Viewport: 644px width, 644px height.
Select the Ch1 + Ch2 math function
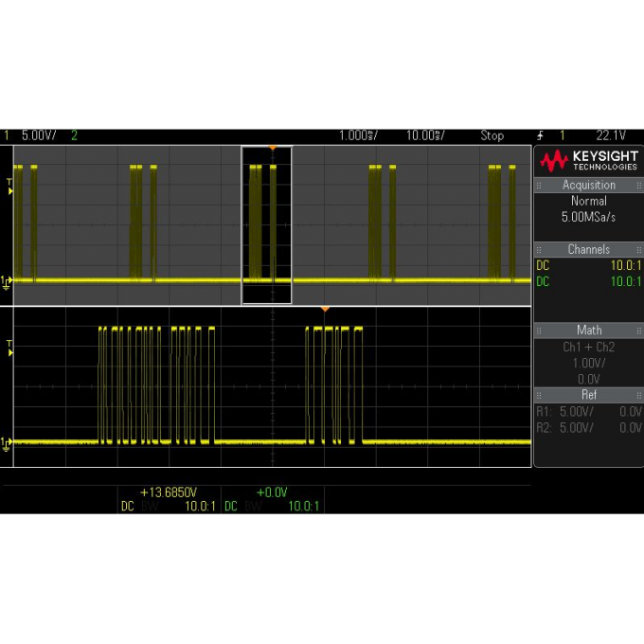588,347
